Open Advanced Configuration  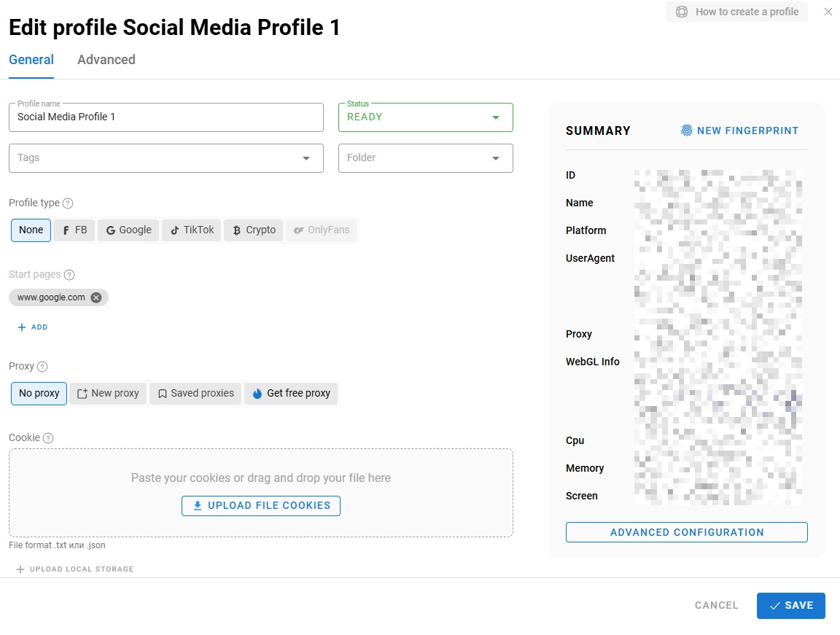pyautogui.click(x=686, y=532)
